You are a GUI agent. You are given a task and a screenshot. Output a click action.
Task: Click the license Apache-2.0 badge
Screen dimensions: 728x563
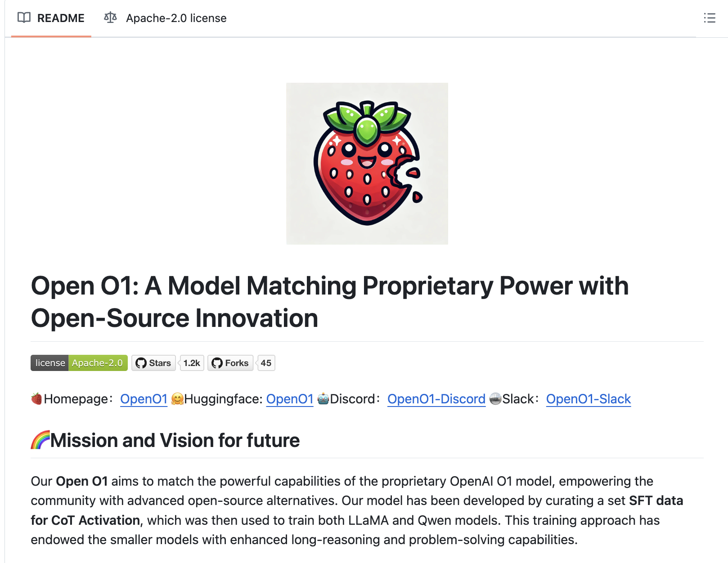click(x=79, y=363)
